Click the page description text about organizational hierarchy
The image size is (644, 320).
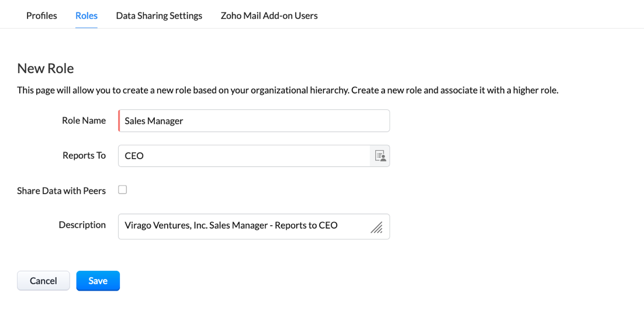tap(288, 91)
